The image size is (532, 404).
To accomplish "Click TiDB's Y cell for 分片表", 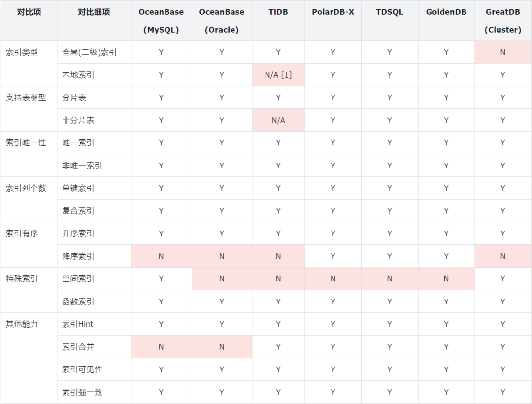I will click(278, 98).
